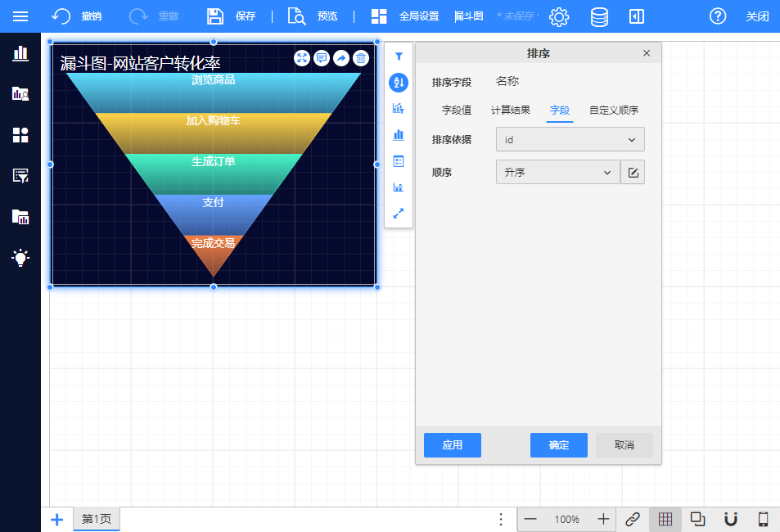
Task: Open the data source database icon
Action: click(599, 16)
